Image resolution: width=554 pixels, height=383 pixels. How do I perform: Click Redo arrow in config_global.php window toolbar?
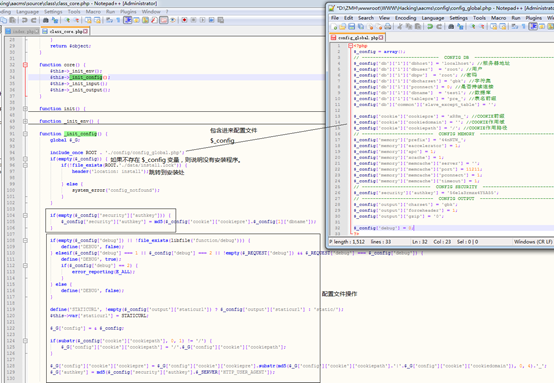[439, 26]
